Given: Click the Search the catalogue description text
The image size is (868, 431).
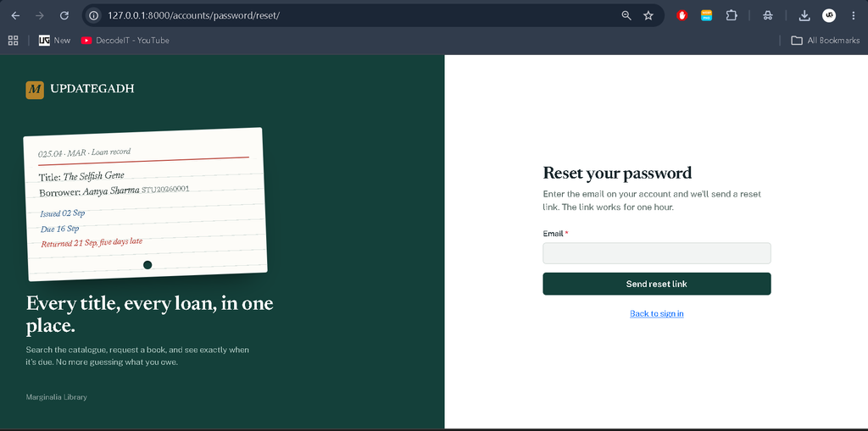Looking at the screenshot, I should (137, 356).
